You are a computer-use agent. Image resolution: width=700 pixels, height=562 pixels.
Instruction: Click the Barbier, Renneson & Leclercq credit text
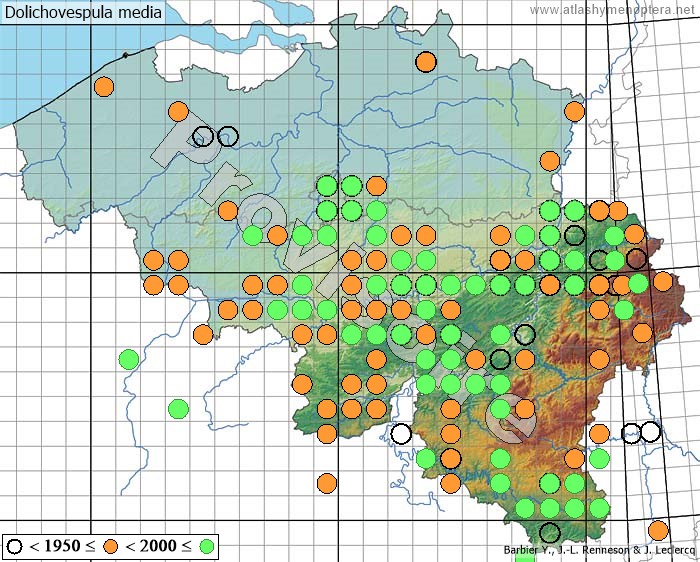coord(599,550)
